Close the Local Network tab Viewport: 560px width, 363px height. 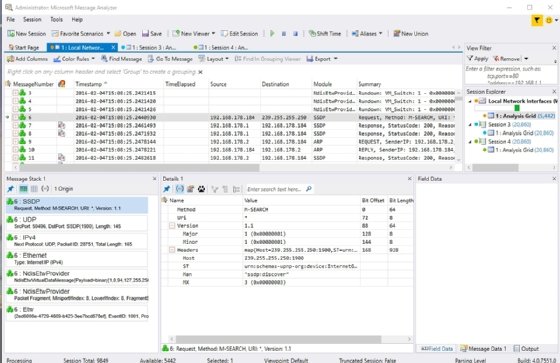tap(113, 47)
